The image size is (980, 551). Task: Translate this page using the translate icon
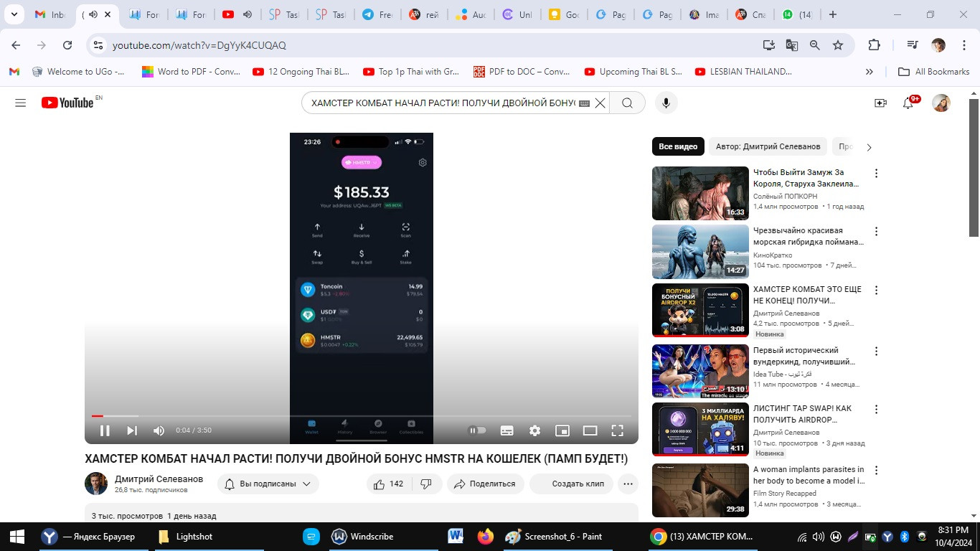[792, 45]
